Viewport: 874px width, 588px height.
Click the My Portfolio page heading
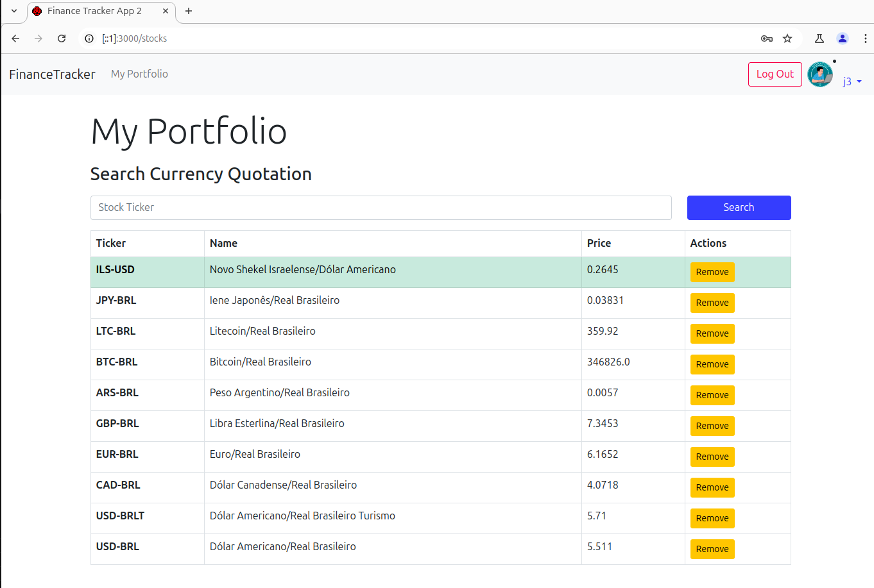[189, 131]
